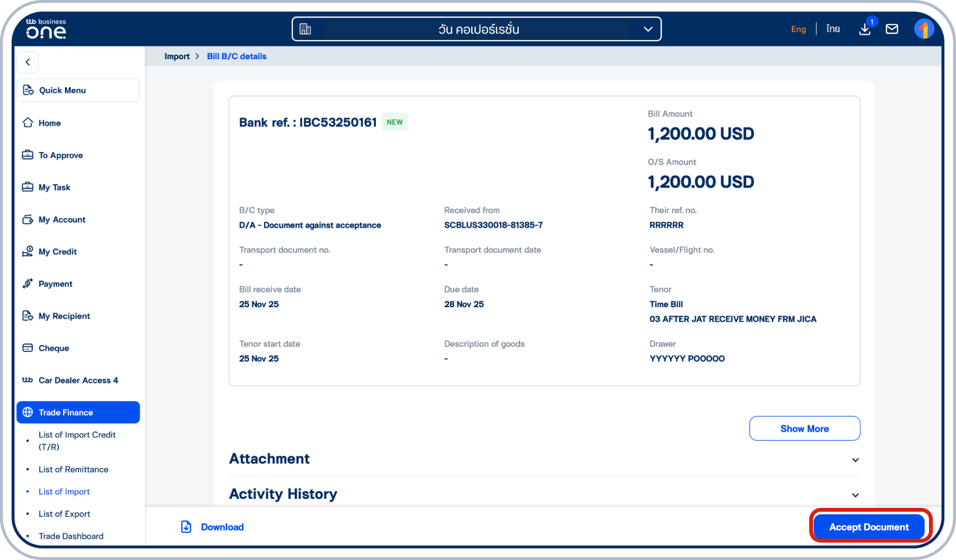This screenshot has height=560, width=956.
Task: Open the downloads icon with notification badge
Action: point(865,29)
